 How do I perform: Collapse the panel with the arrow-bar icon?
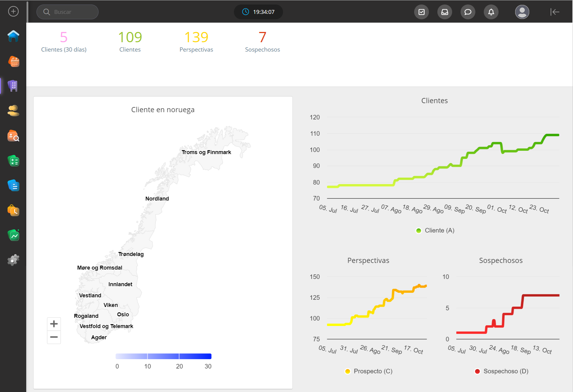(555, 12)
